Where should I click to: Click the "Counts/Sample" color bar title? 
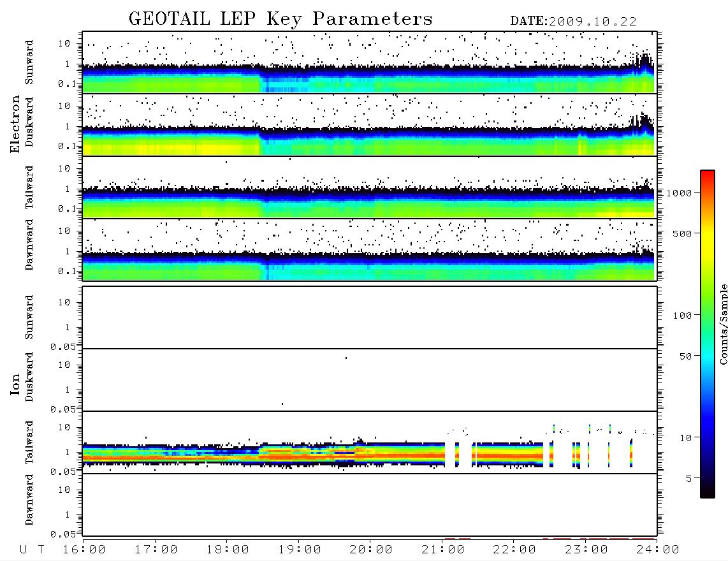click(724, 324)
